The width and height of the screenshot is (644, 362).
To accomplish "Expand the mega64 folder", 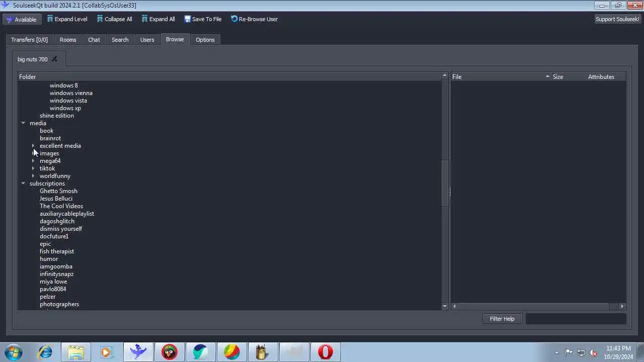I will (x=33, y=161).
